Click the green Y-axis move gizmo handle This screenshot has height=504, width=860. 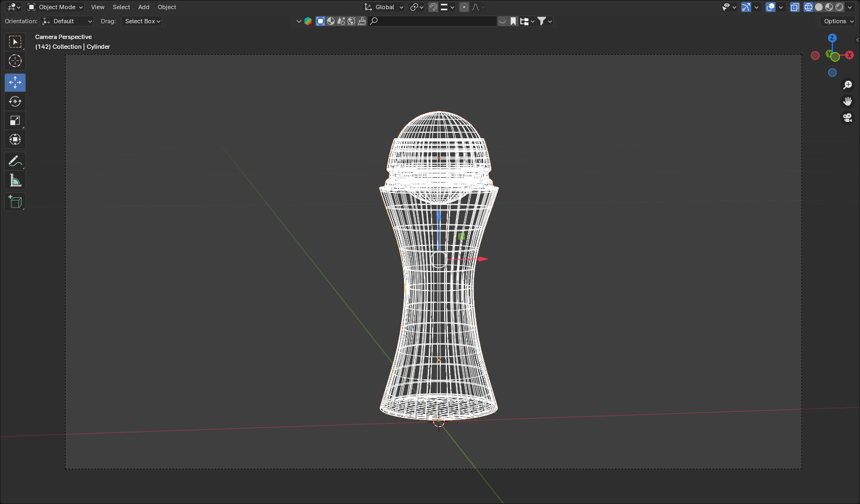461,236
